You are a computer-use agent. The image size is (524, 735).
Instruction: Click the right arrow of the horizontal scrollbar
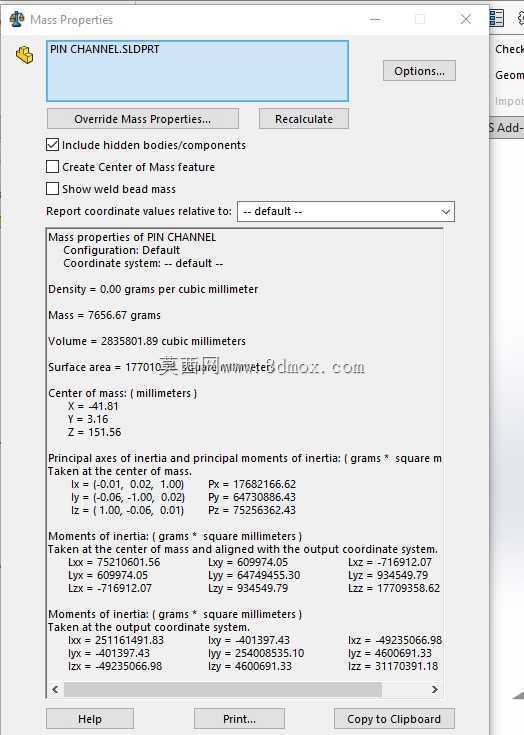coord(435,689)
